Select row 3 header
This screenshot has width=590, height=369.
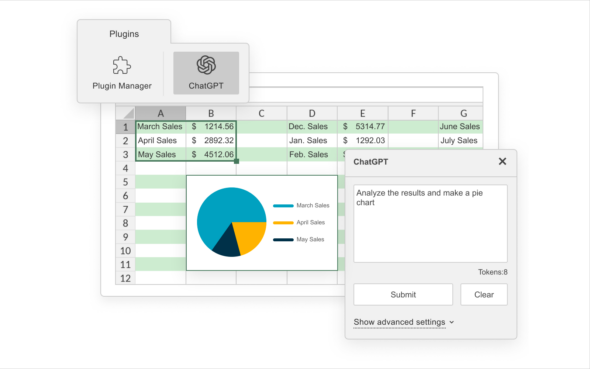click(x=125, y=155)
